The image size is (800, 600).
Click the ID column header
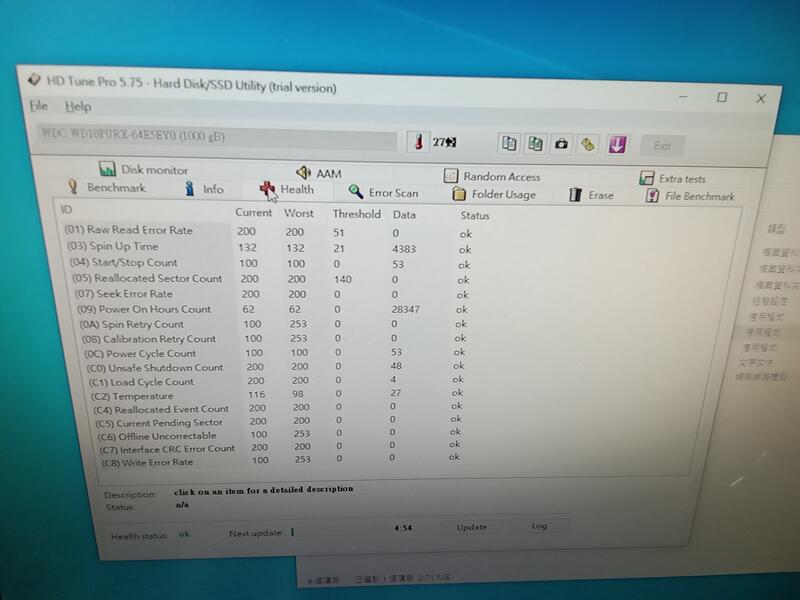(x=66, y=210)
